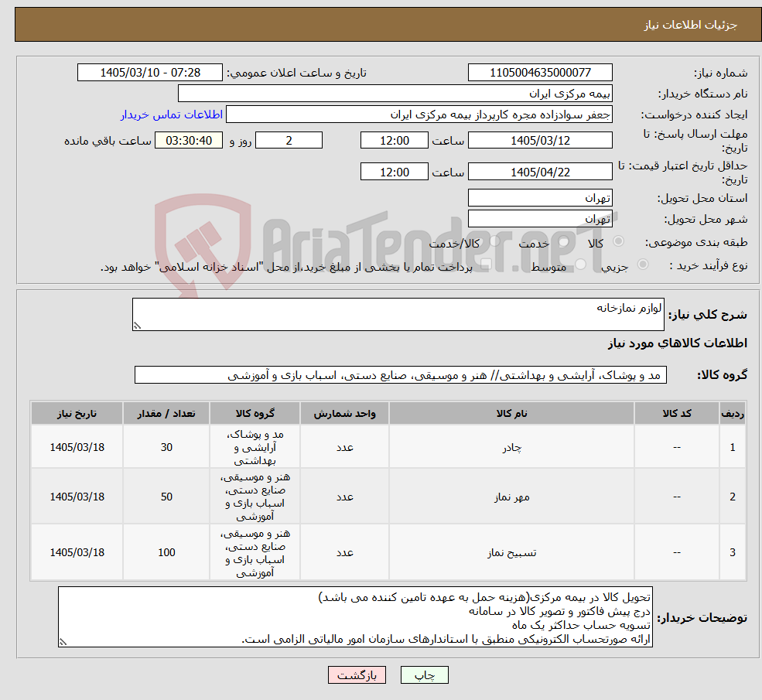
Task: Select the کالا radio button
Action: tap(619, 241)
